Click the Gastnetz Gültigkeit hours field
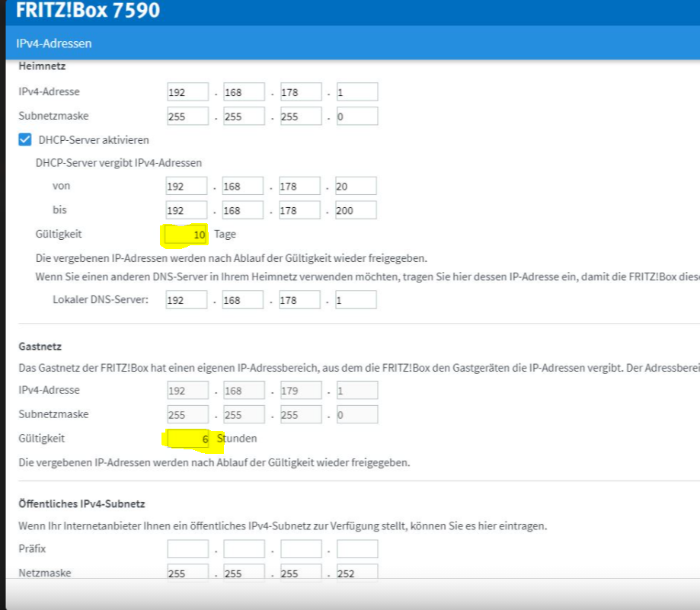 187,439
